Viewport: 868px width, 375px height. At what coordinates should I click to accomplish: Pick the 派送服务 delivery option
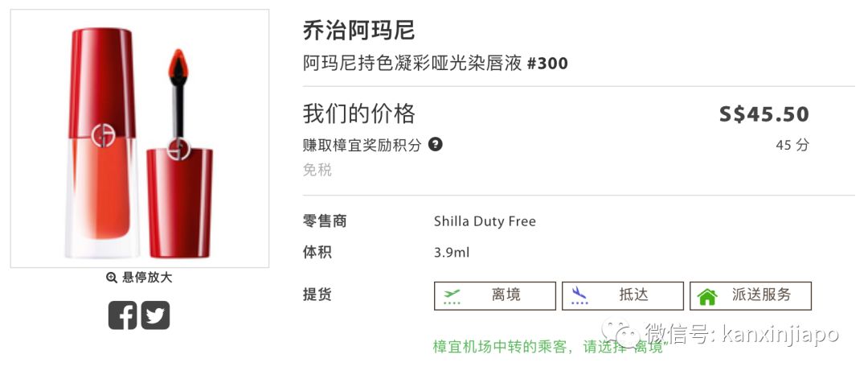(750, 295)
